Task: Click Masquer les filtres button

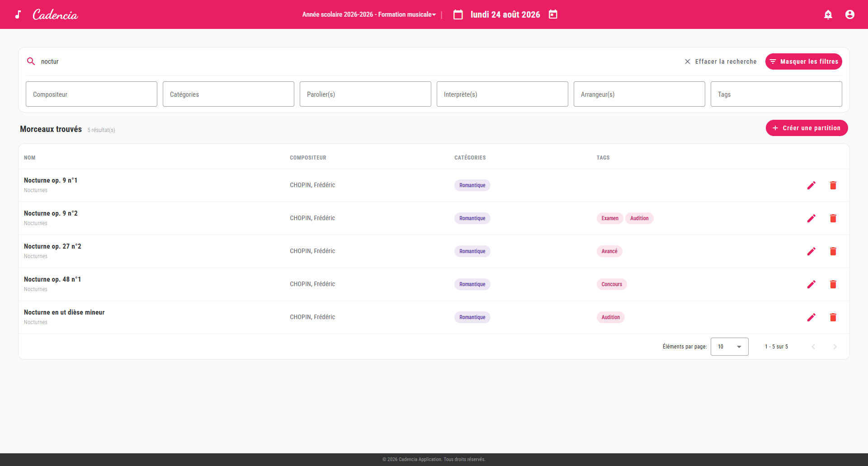Action: [x=803, y=61]
